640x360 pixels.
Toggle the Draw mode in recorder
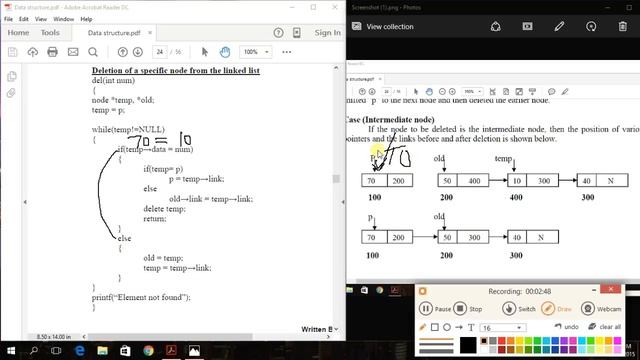pyautogui.click(x=556, y=309)
